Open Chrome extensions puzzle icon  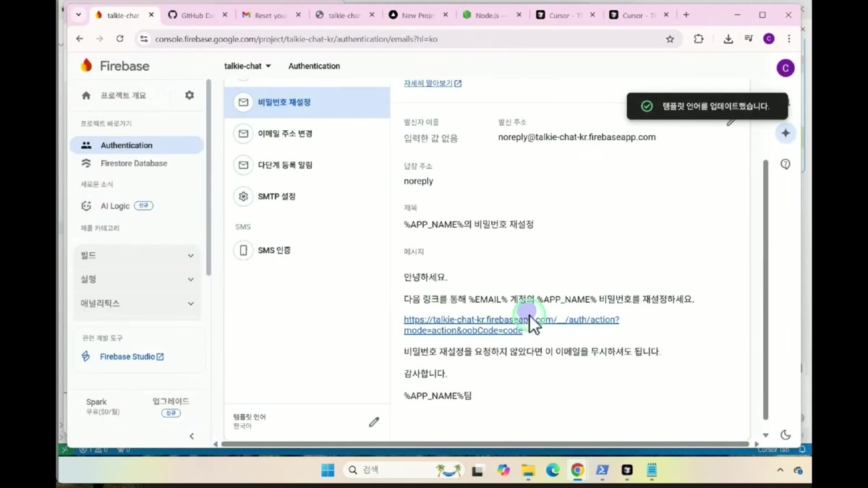(698, 39)
